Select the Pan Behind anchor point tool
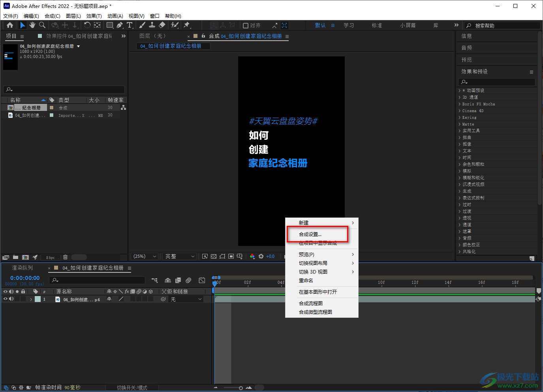 tap(97, 25)
